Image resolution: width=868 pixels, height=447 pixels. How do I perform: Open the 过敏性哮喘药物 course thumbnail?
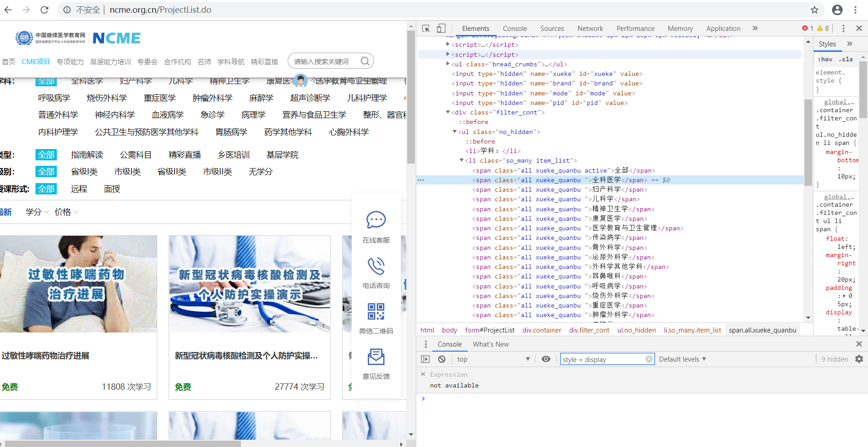(78, 284)
